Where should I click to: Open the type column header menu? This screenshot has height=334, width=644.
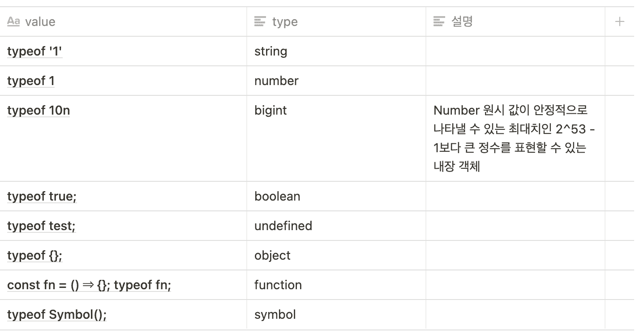click(285, 21)
